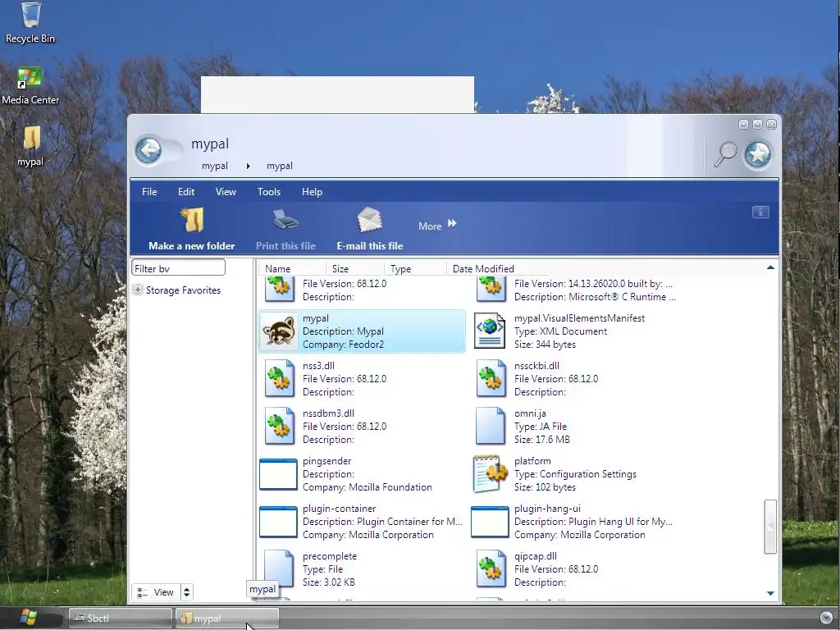Viewport: 840px width, 630px height.
Task: Open the Recycle Bin desktop icon
Action: (30, 22)
